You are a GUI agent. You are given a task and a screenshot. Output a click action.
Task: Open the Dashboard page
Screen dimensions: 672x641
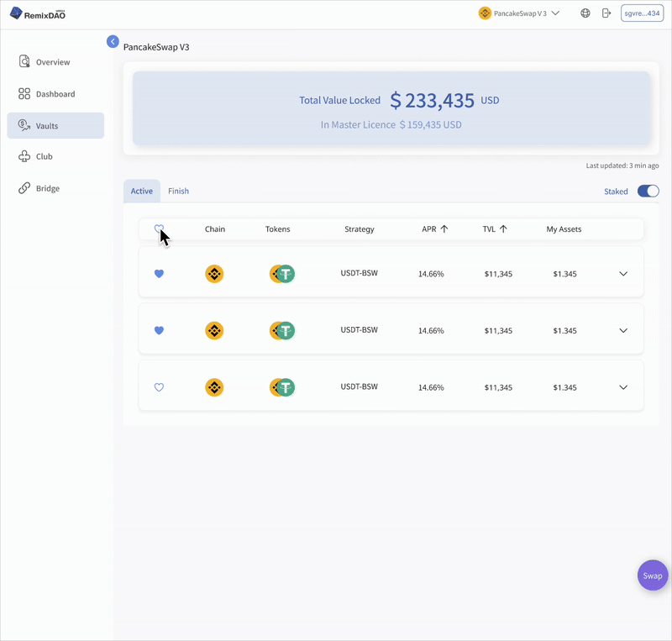point(55,94)
